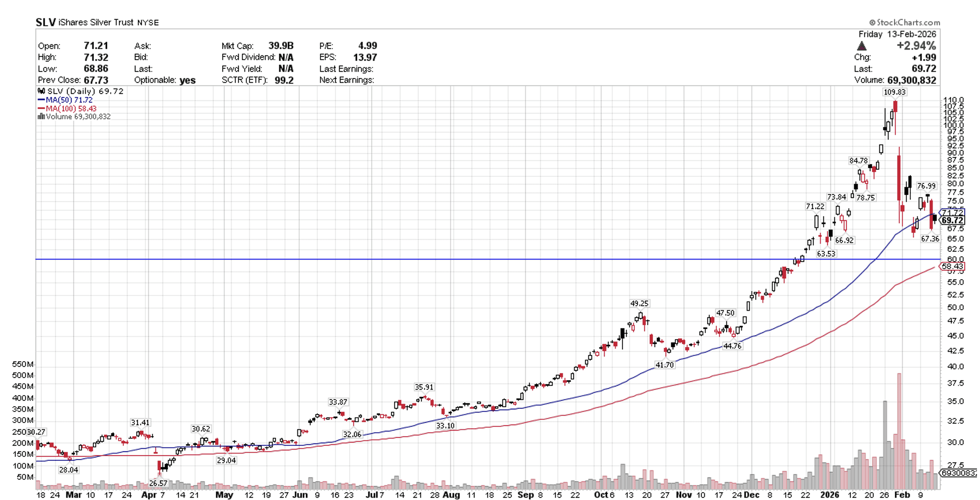Click the candlestick icon beside SLV (Daily)

tap(41, 91)
